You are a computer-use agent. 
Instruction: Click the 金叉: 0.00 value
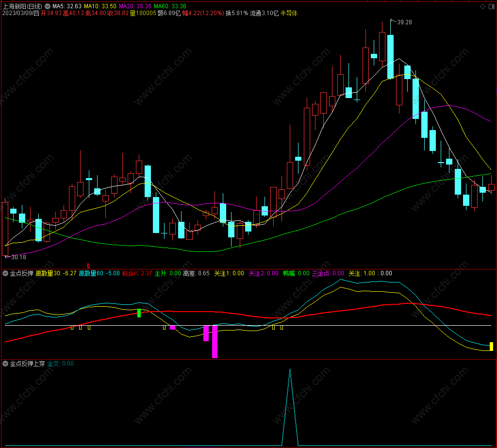[x=61, y=364]
